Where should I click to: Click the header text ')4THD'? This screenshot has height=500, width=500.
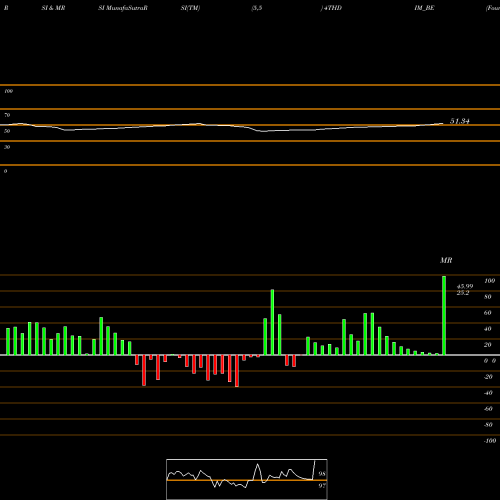(331, 8)
